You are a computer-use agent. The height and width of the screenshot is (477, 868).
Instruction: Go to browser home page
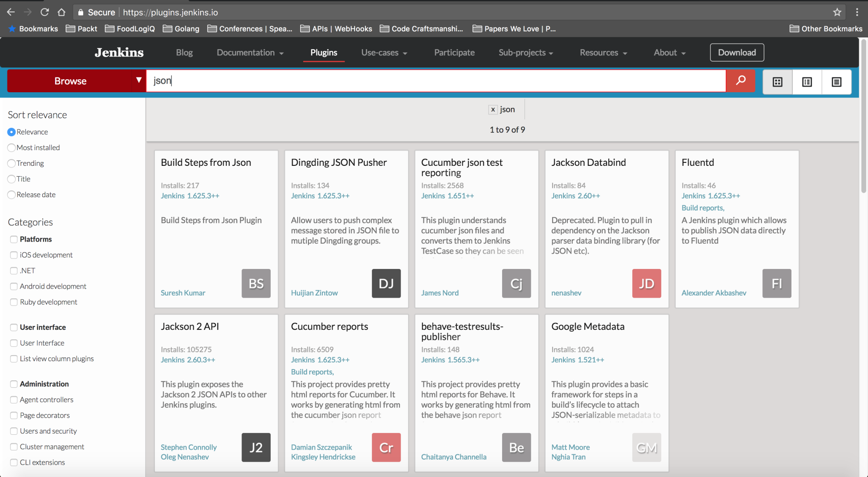(61, 12)
